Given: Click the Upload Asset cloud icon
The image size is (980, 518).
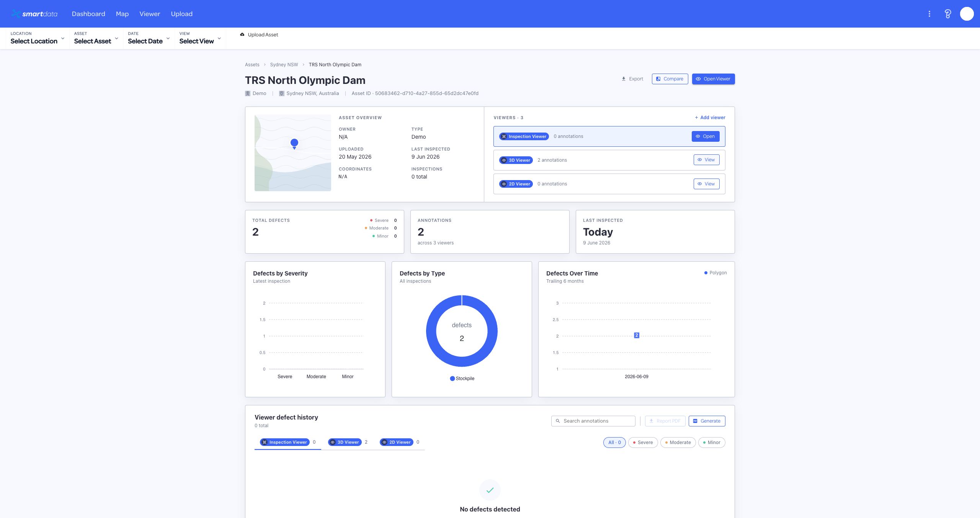Looking at the screenshot, I should click(x=242, y=34).
